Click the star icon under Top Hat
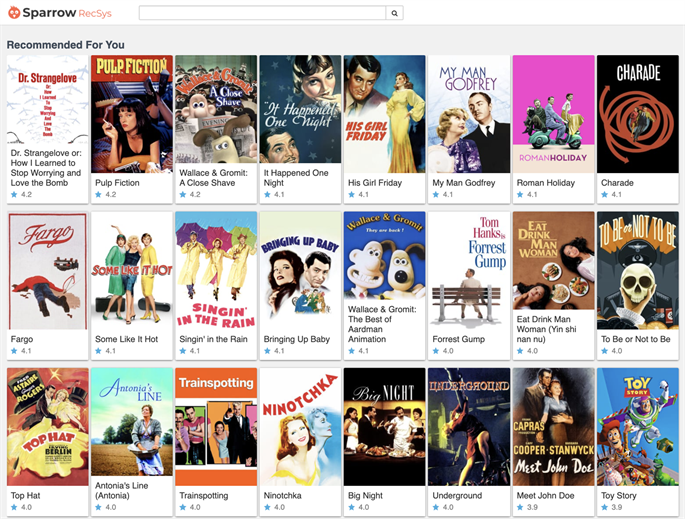 [x=14, y=507]
